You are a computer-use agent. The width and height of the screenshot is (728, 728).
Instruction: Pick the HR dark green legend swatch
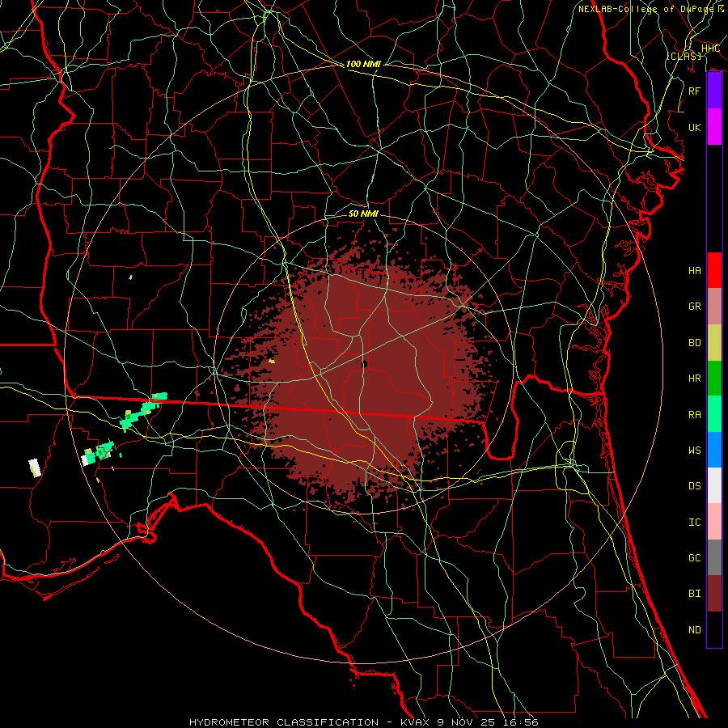point(714,378)
